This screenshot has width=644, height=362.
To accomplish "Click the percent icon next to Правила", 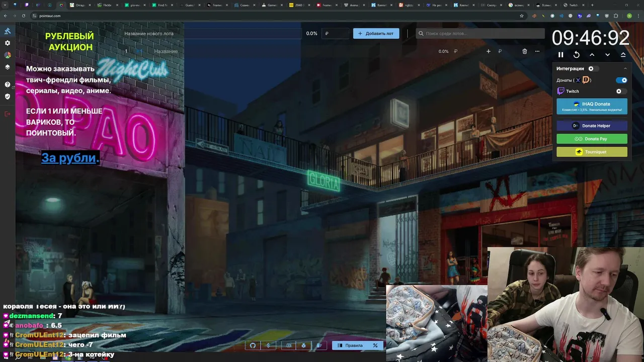I will click(x=375, y=345).
